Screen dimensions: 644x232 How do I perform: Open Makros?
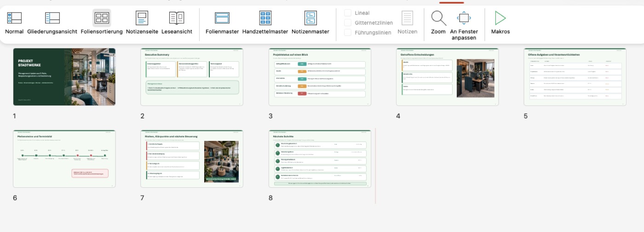click(500, 22)
